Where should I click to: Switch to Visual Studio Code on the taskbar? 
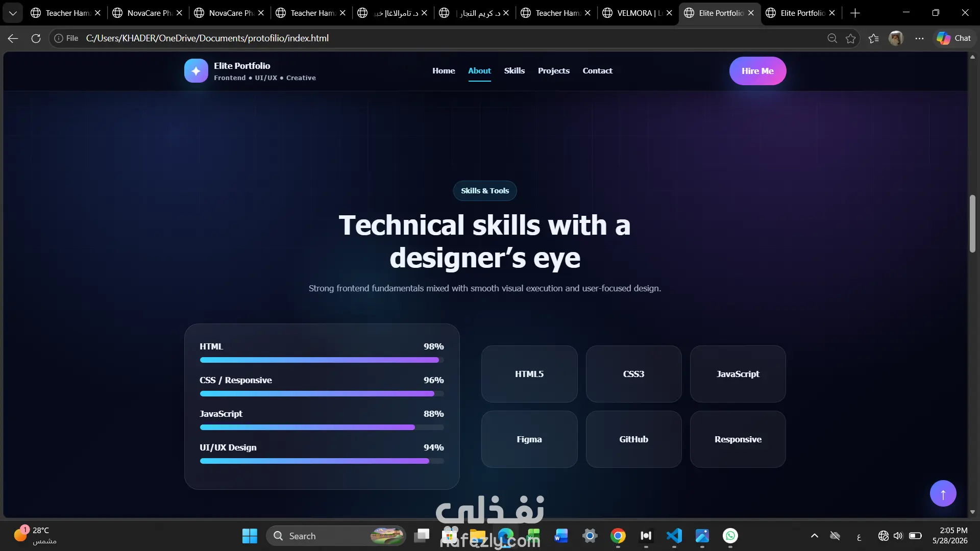674,536
